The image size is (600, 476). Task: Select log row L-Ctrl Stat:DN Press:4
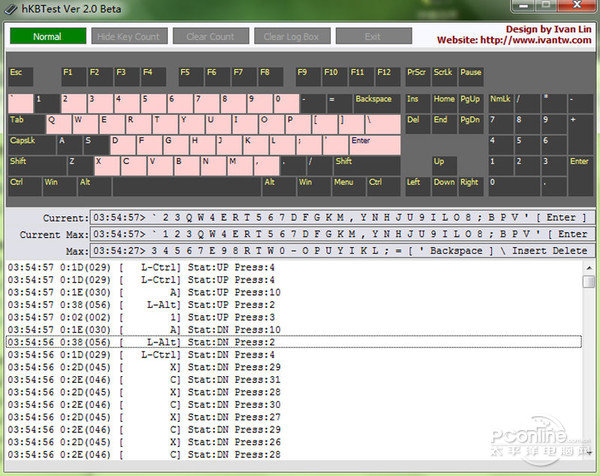tap(294, 355)
